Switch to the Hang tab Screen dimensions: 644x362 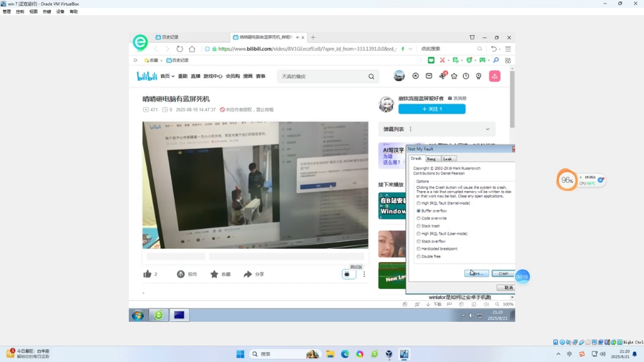coord(431,159)
